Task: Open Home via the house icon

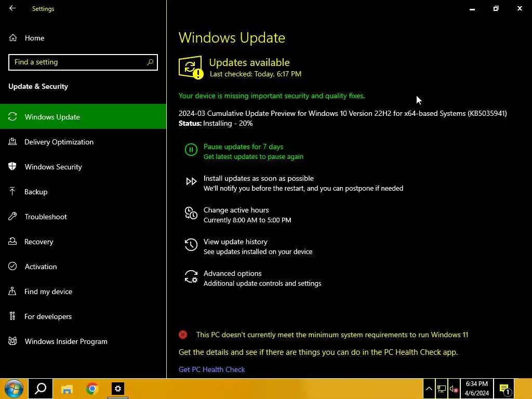Action: pyautogui.click(x=13, y=37)
